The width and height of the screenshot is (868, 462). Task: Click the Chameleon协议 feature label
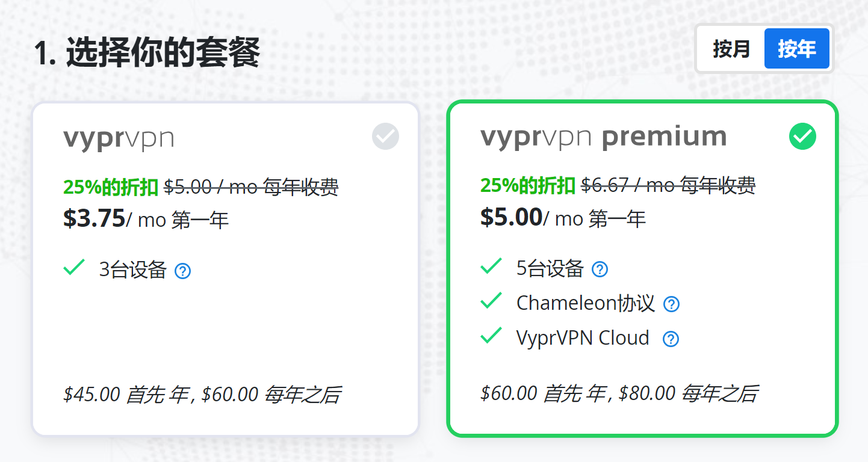586,303
